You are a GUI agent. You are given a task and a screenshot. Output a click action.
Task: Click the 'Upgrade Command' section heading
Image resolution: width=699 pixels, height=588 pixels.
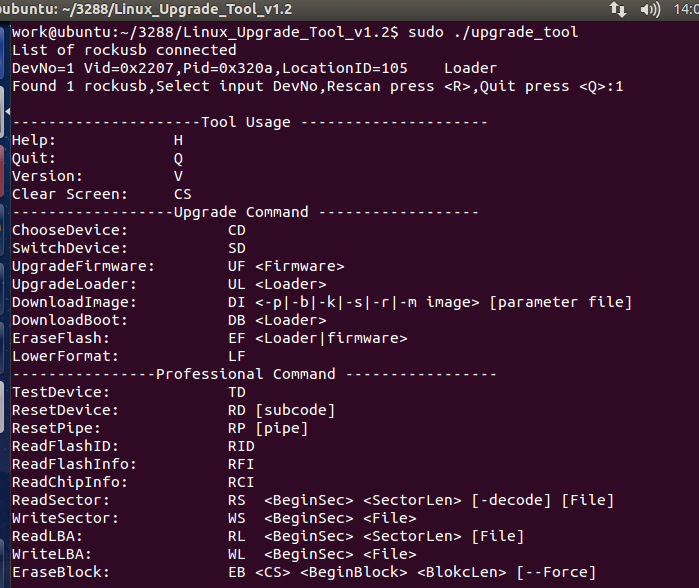(241, 212)
